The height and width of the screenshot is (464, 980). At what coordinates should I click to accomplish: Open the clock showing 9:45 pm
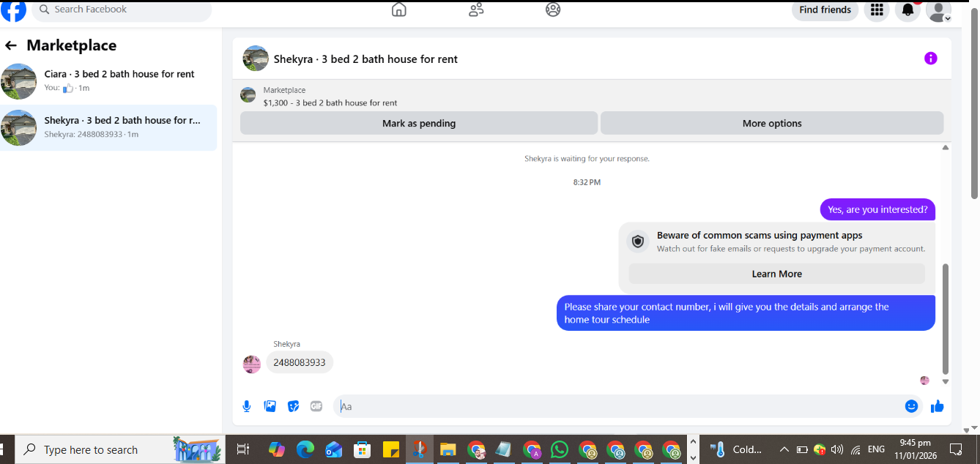(x=915, y=449)
